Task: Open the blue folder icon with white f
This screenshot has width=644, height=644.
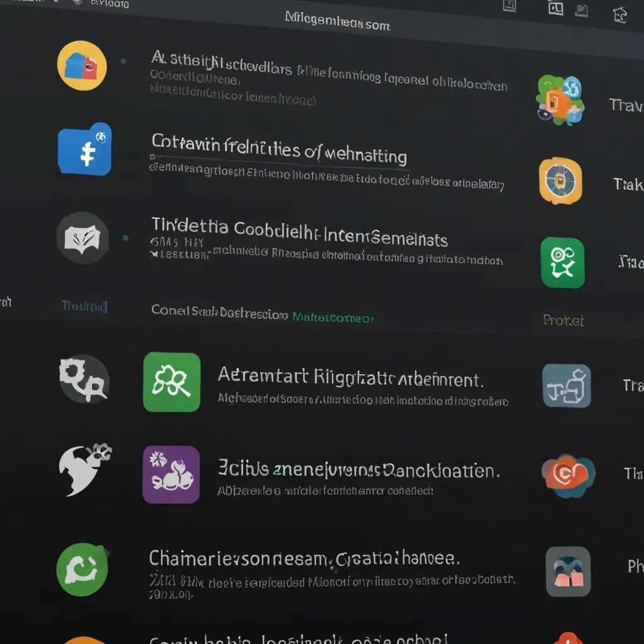Action: (x=85, y=149)
